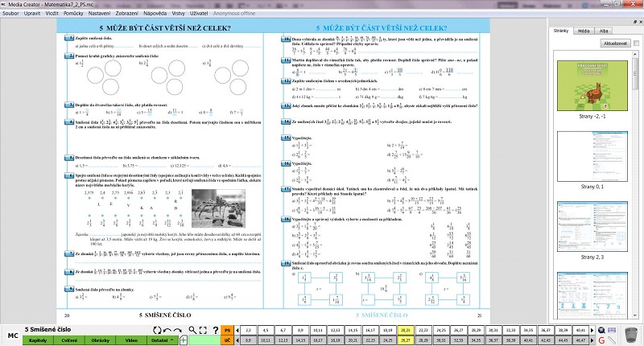Click the rotate/refresh arrows icon
The image size is (644, 346).
(157, 330)
